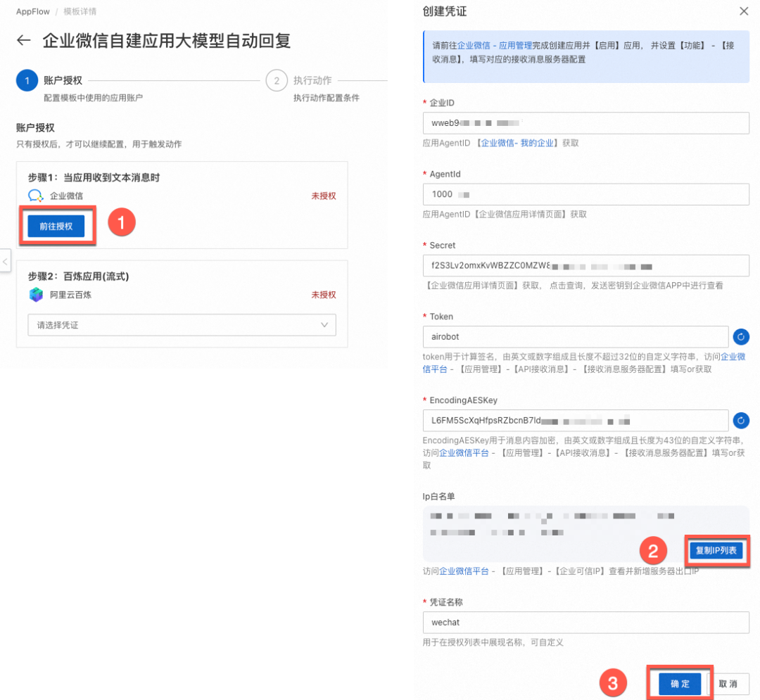Edit the 凭证名称 field containing wechat

[585, 623]
